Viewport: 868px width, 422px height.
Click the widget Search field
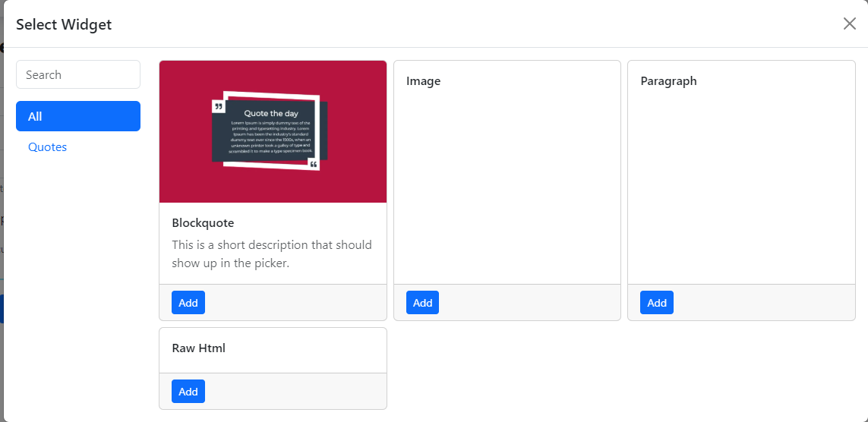(x=78, y=74)
